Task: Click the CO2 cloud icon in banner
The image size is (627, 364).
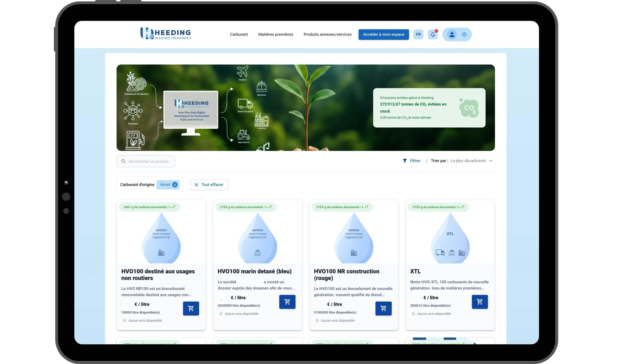Action: 469,108
